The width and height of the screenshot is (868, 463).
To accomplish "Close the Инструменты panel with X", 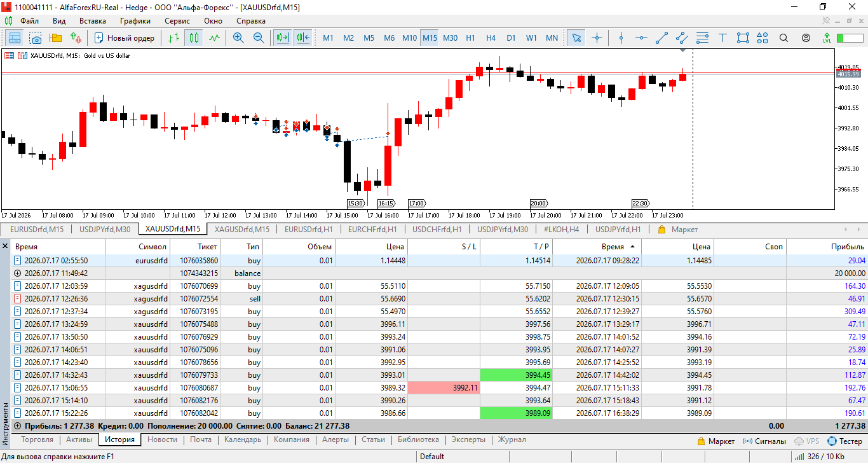I will (6, 246).
